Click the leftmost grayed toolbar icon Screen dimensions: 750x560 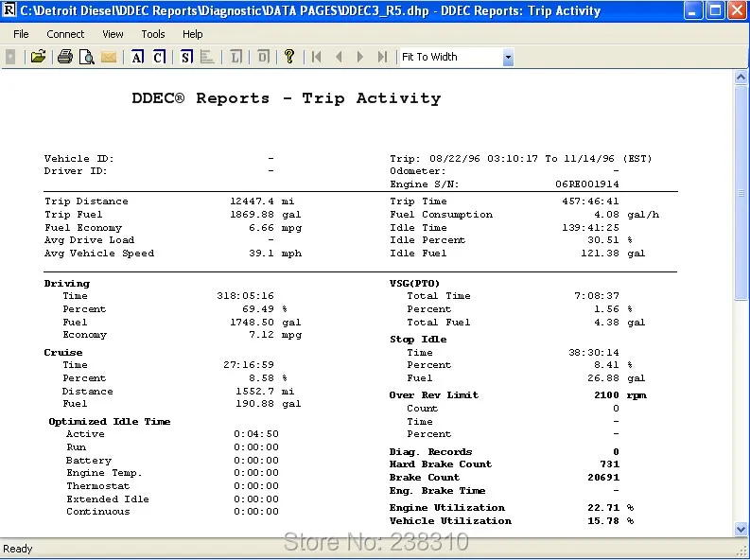(10, 57)
